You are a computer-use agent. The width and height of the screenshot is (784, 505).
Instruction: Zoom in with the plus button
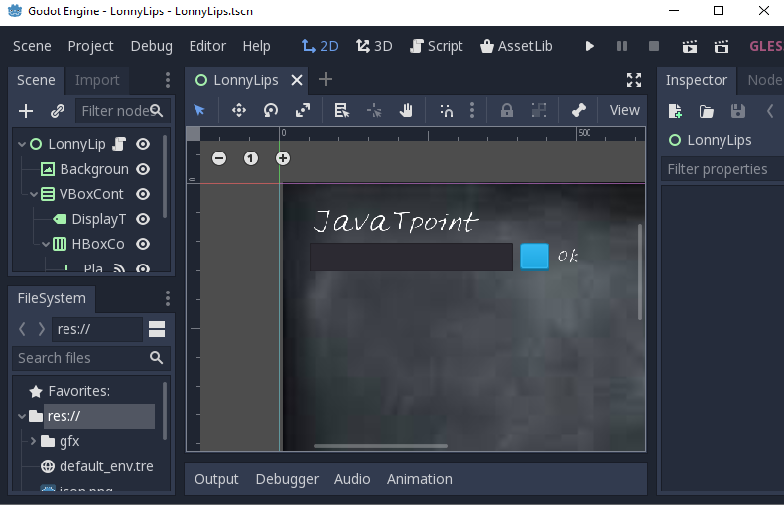tap(283, 158)
